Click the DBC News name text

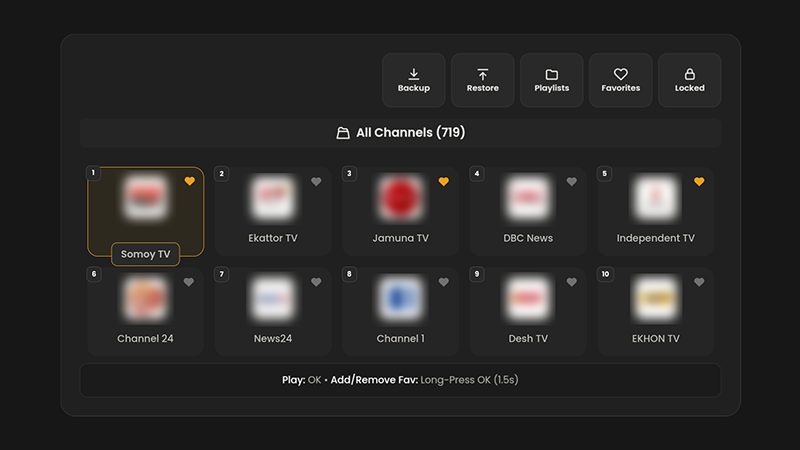(528, 238)
